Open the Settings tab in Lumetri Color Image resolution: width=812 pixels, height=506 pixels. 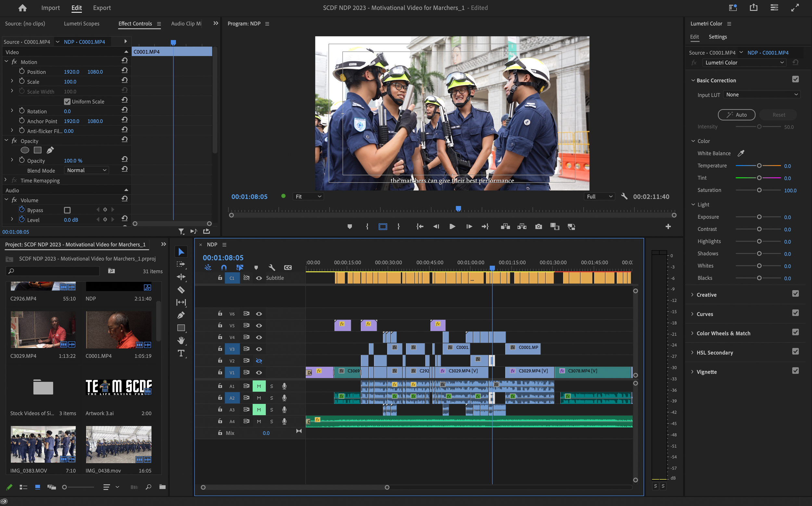[717, 37]
